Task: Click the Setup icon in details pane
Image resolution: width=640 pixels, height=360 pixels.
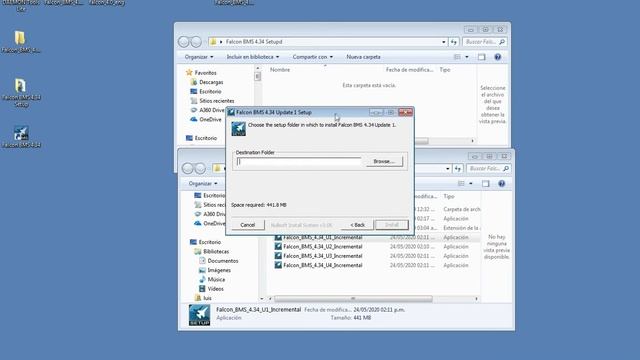Action: [199, 315]
